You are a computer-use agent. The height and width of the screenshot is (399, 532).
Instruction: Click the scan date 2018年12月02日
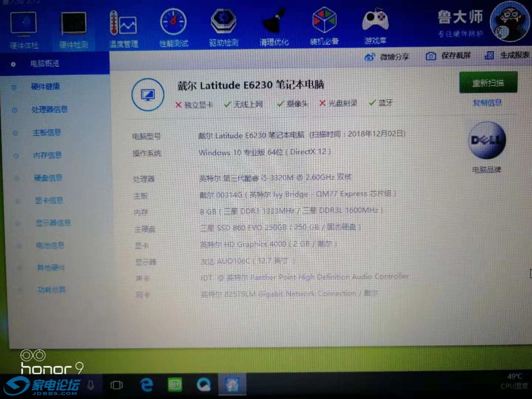376,133
